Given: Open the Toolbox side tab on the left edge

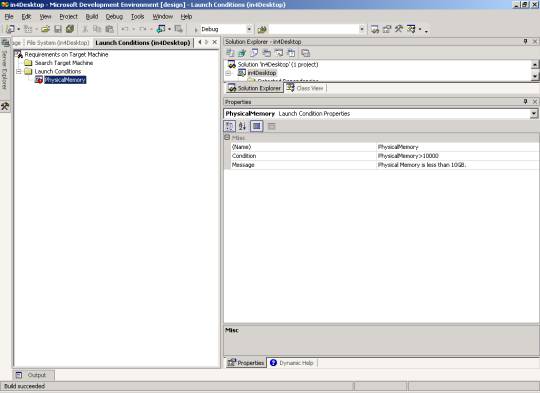Looking at the screenshot, I should (5, 106).
